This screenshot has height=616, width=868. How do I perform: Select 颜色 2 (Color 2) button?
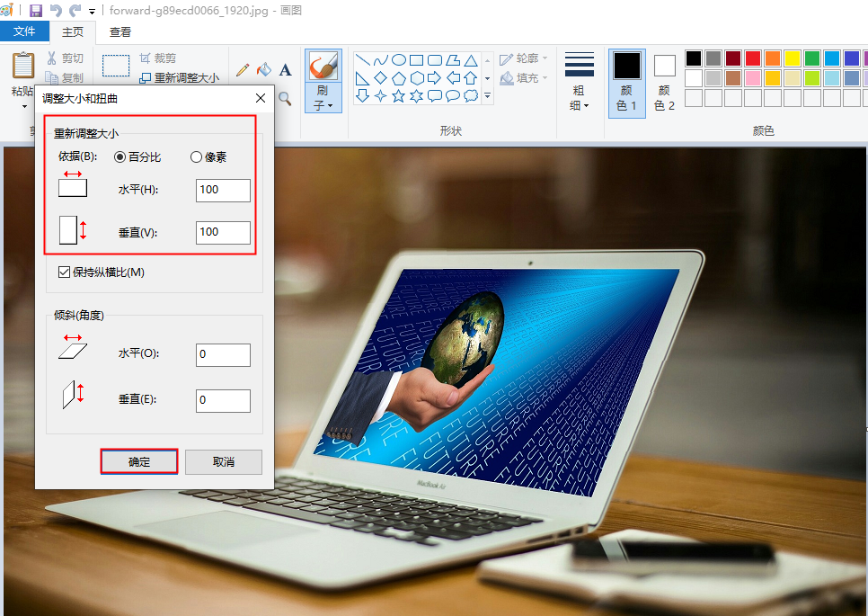pos(664,83)
